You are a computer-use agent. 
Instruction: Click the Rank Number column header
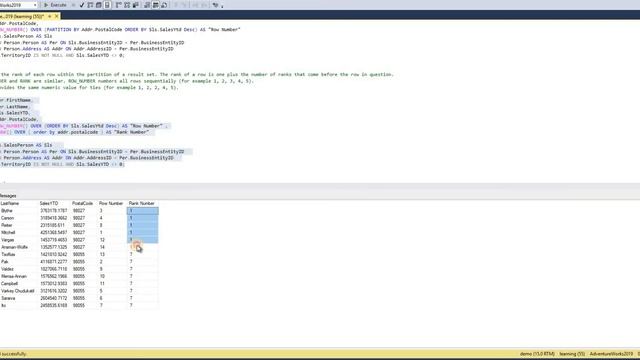tap(142, 203)
